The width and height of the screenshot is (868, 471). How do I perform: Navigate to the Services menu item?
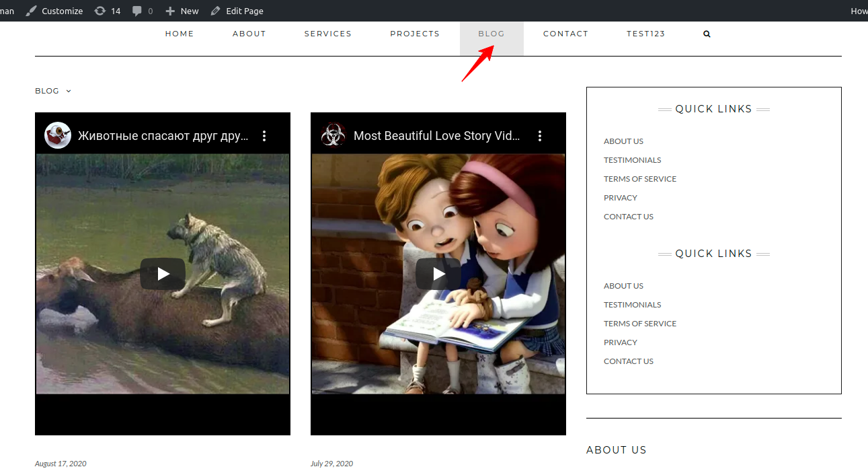pyautogui.click(x=327, y=34)
